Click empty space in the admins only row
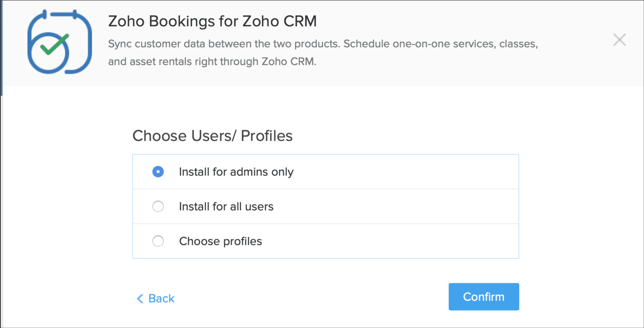 tap(402, 172)
